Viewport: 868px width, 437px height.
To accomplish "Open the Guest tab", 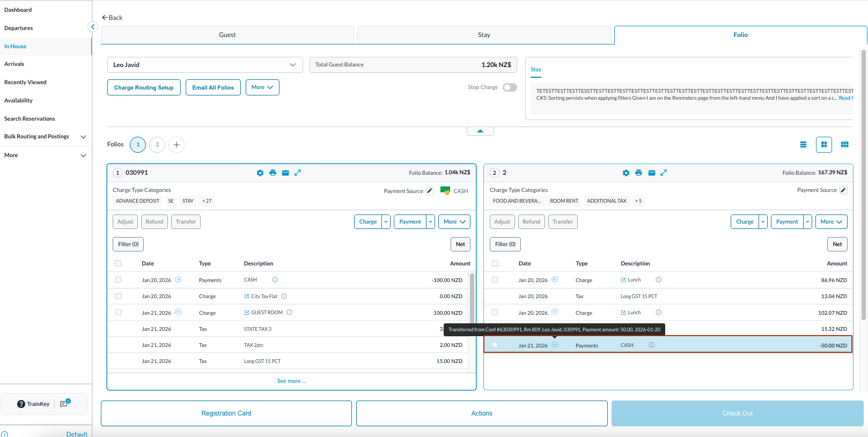I will (227, 35).
